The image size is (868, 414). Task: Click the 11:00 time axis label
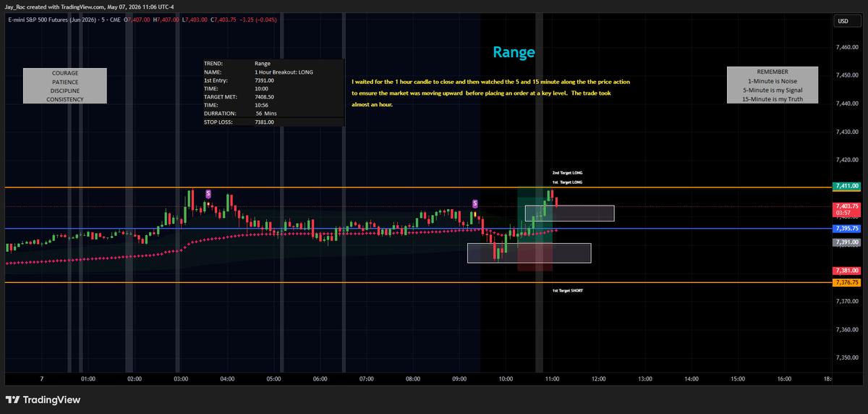(x=552, y=379)
